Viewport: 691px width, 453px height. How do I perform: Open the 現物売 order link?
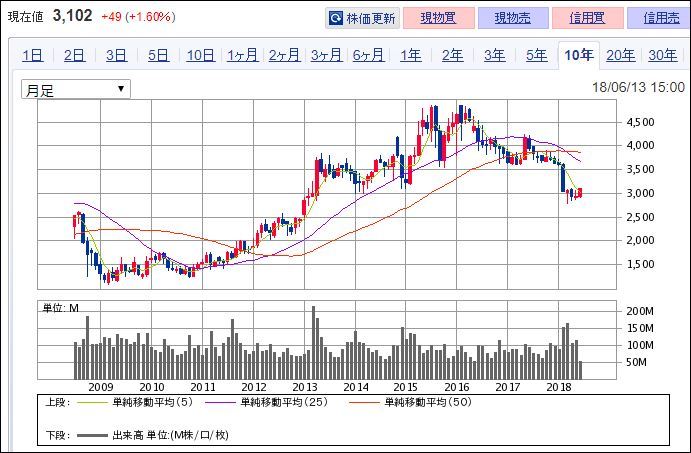[513, 18]
